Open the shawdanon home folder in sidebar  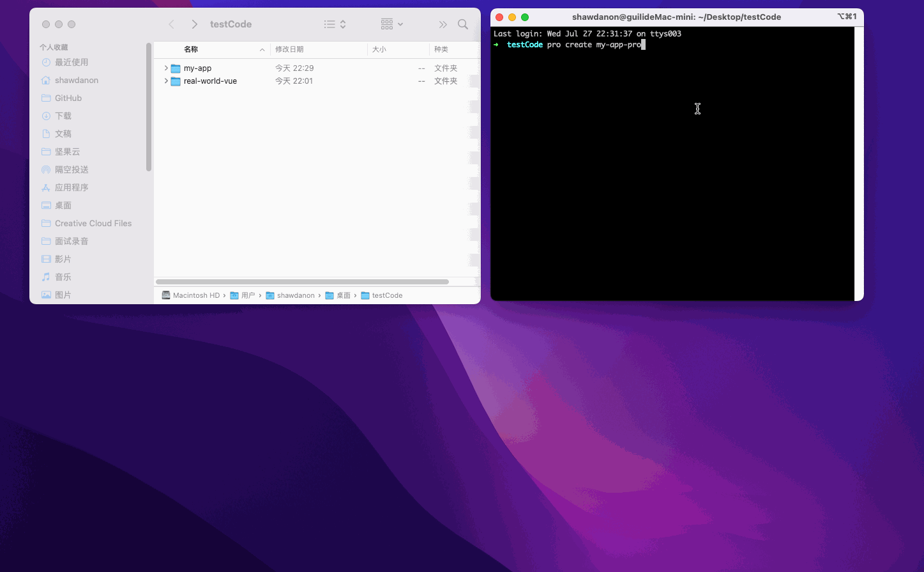[76, 81]
